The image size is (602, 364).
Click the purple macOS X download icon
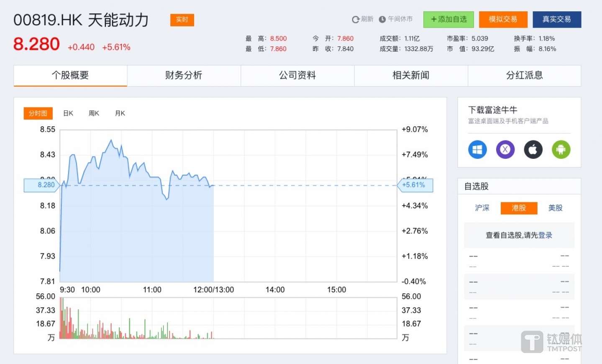(505, 150)
